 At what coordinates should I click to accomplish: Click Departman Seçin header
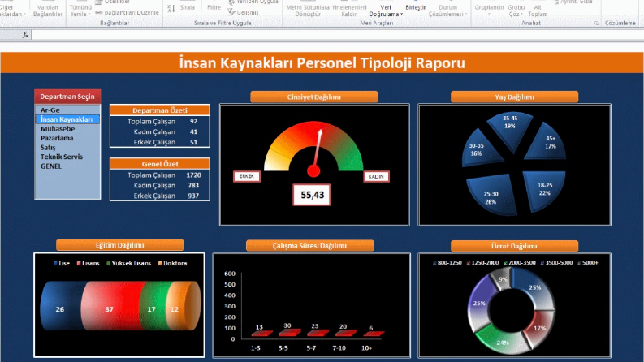coord(67,97)
